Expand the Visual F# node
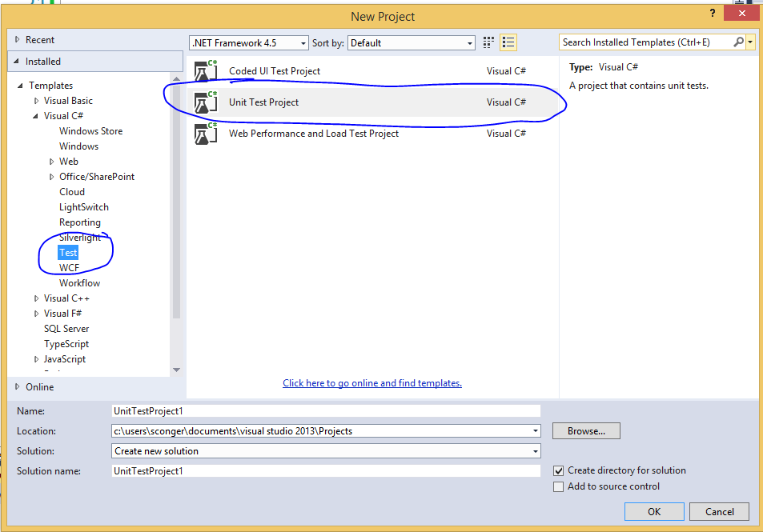 pyautogui.click(x=36, y=314)
